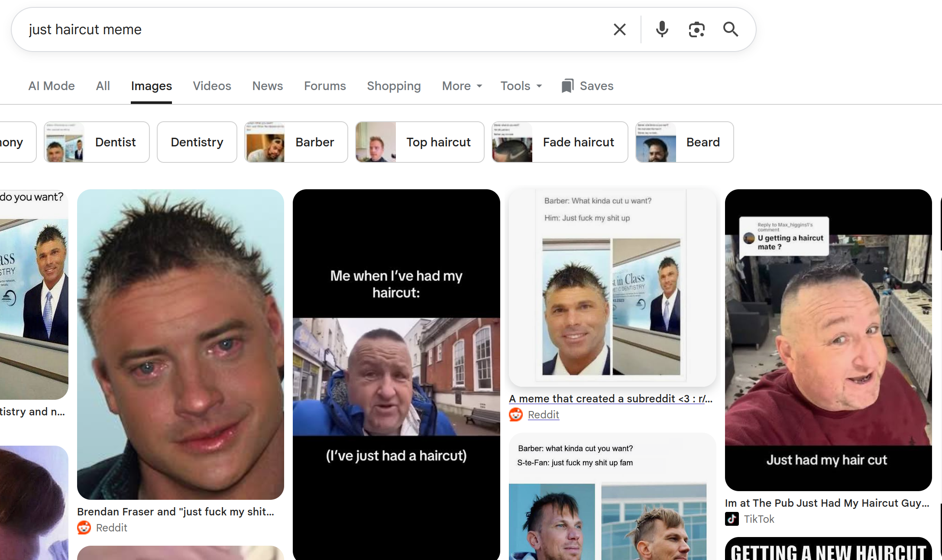The image size is (942, 560).
Task: Select the Images tab
Action: tap(151, 86)
